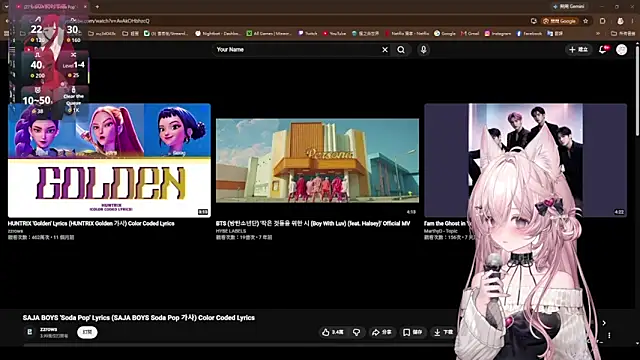Open the Create video button

coord(579,49)
